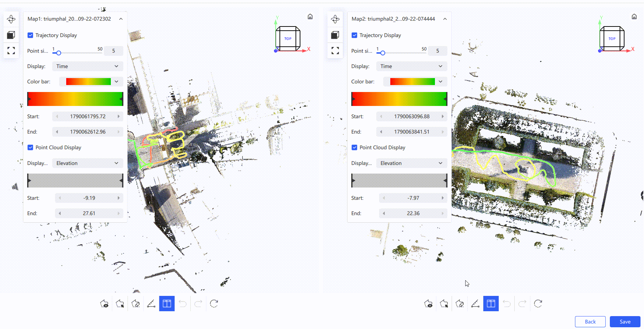
Task: Click Map2 refresh toolbar icon
Action: click(538, 304)
